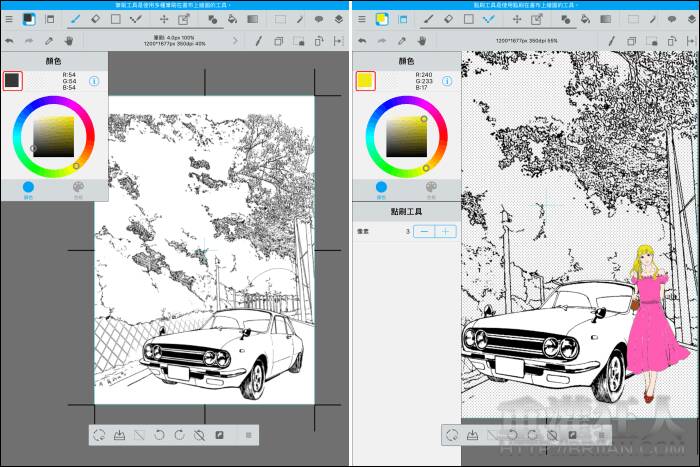Image resolution: width=700 pixels, height=467 pixels.
Task: Select the Bucket fill tool in the left window
Action: tap(232, 19)
